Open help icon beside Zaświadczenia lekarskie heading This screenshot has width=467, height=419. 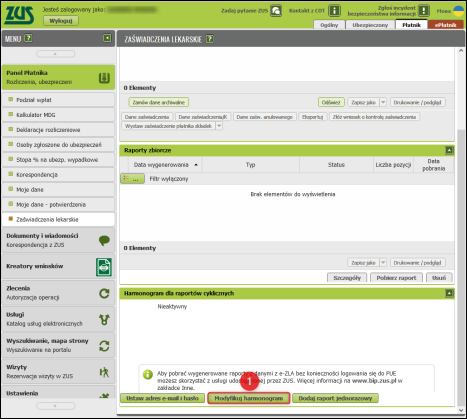click(210, 39)
